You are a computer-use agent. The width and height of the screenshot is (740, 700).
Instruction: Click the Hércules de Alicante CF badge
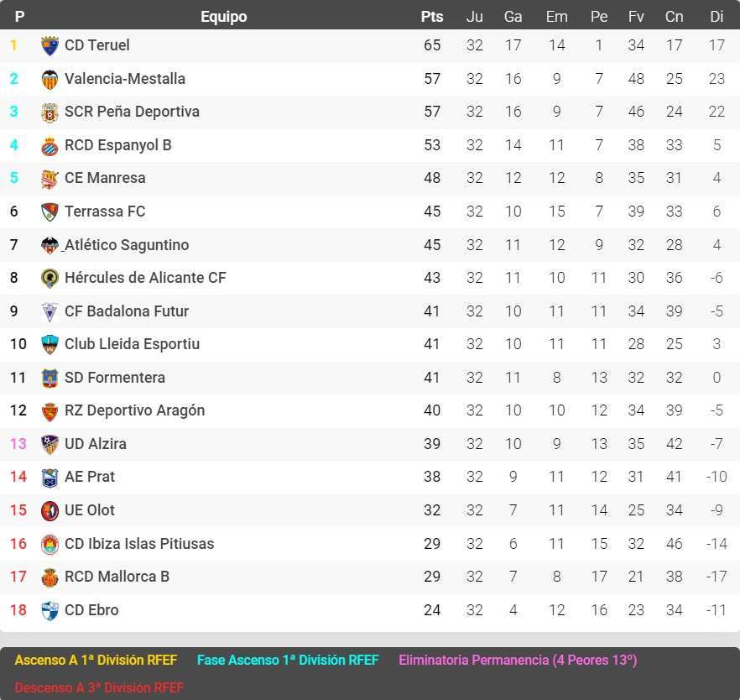point(50,278)
